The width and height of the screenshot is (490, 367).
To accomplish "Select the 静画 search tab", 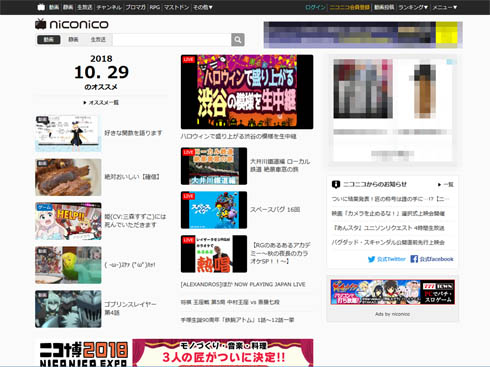I will [x=73, y=39].
